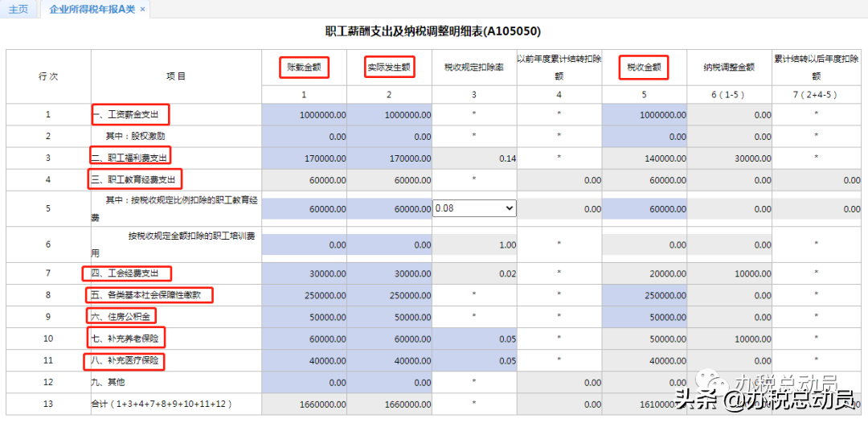Image resolution: width=868 pixels, height=423 pixels.
Task: Click the 六、住房公积金 row label
Action: coord(121,317)
